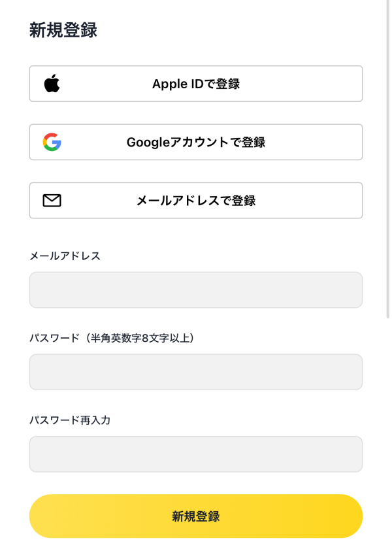392x553 pixels.
Task: Click the Google G logo icon
Action: [x=52, y=142]
